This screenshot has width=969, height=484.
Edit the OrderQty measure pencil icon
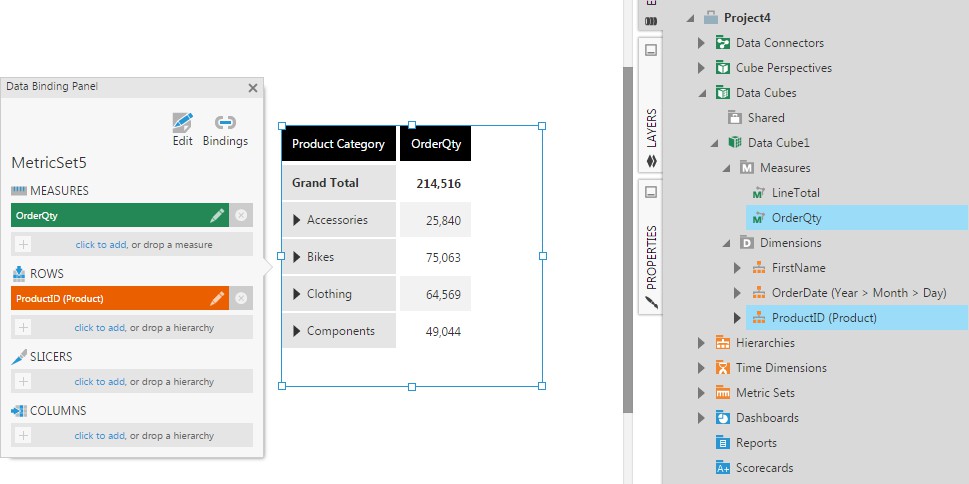[217, 215]
